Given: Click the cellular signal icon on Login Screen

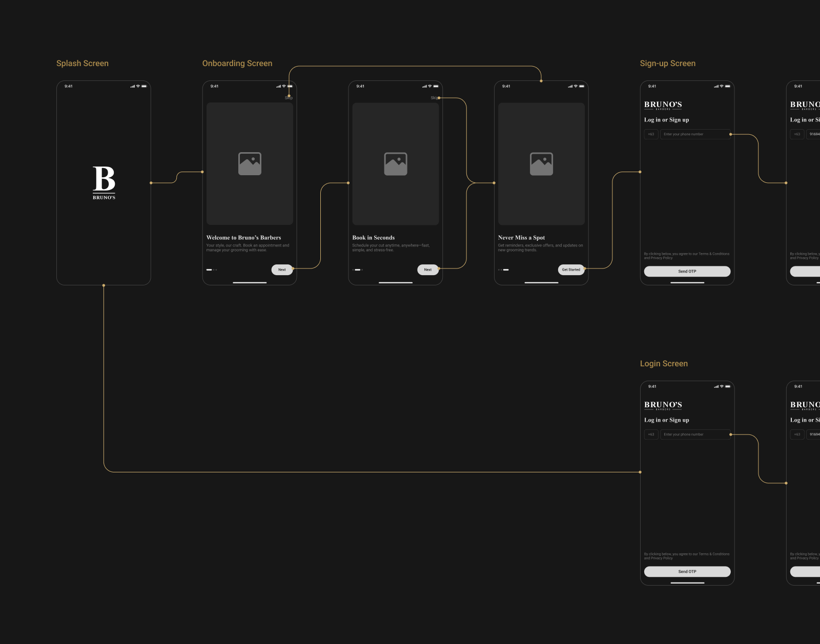Looking at the screenshot, I should (715, 387).
